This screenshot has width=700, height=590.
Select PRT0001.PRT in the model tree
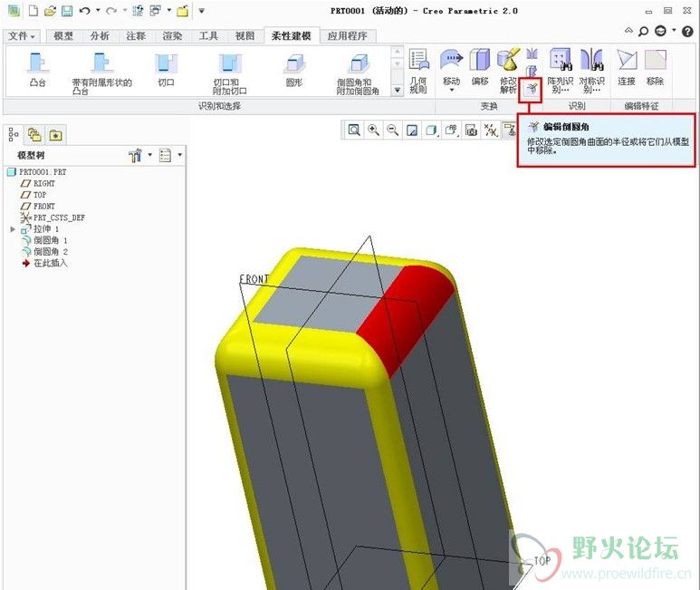coord(37,172)
